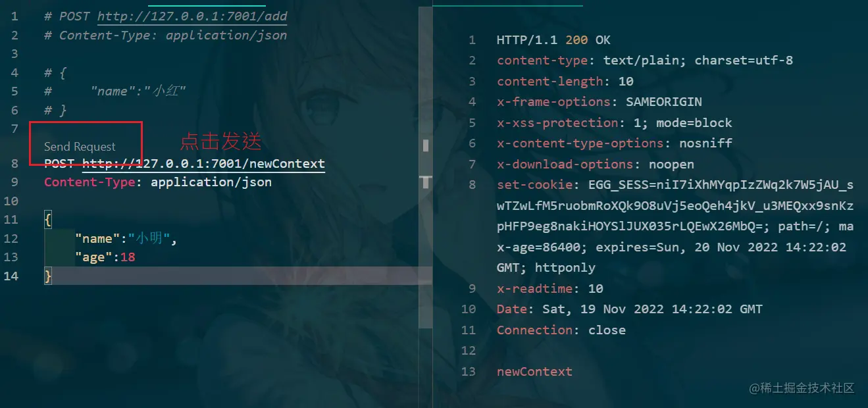The width and height of the screenshot is (868, 408).
Task: Click the SAMEORIGIN value of x-frame-options
Action: coord(664,102)
